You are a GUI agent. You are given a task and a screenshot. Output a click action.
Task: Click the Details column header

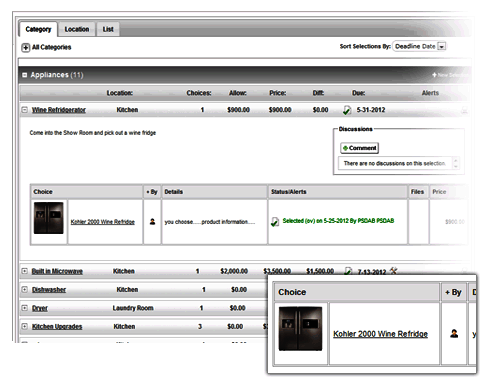pyautogui.click(x=214, y=192)
